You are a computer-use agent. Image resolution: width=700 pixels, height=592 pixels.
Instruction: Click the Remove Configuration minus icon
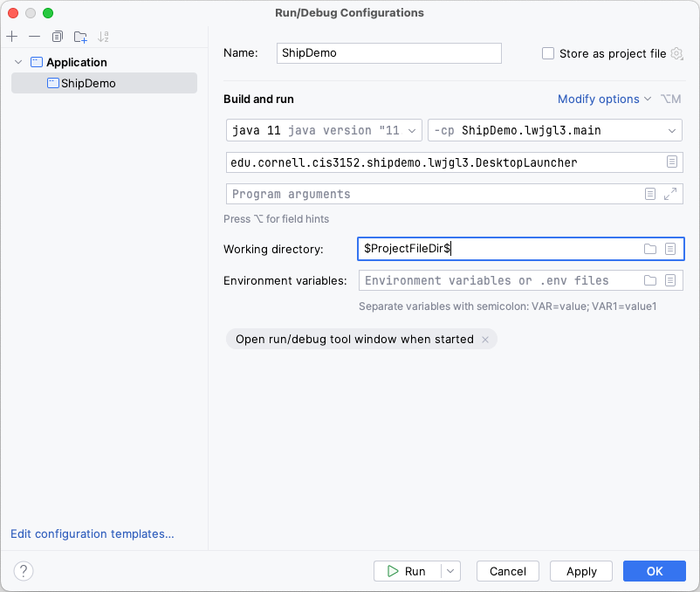pyautogui.click(x=34, y=37)
